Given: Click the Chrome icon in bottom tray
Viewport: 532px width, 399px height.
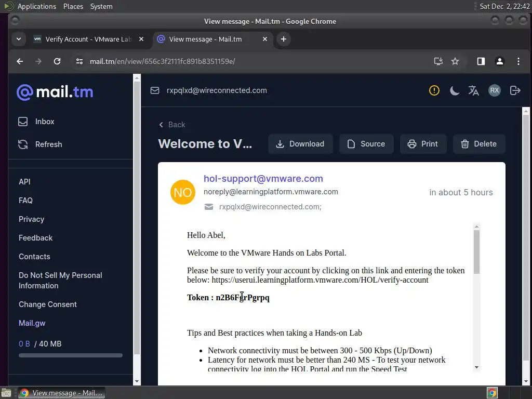Looking at the screenshot, I should click(492, 393).
